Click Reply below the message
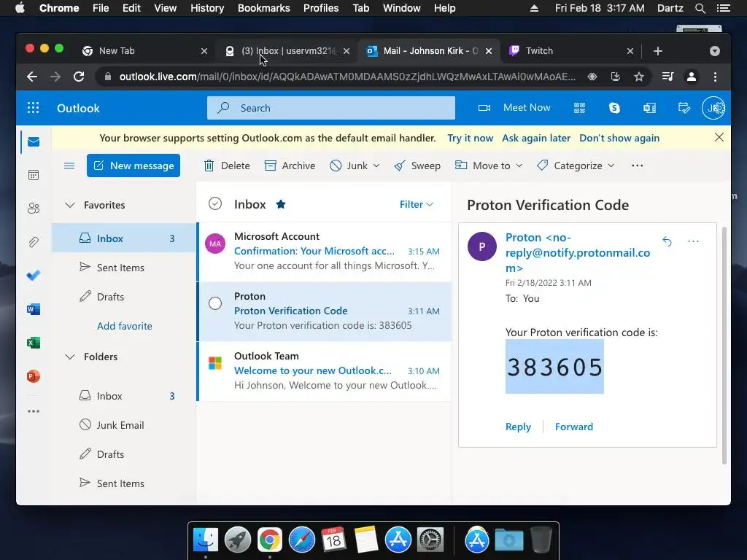The width and height of the screenshot is (747, 560). [x=518, y=427]
